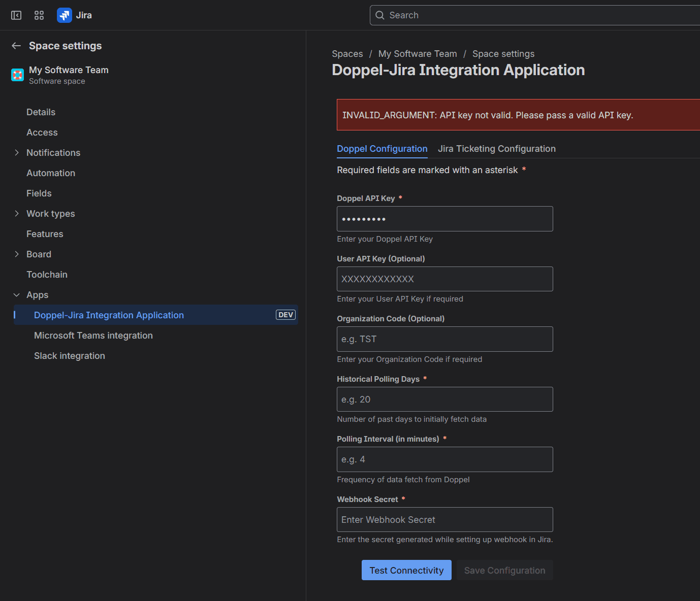Open the Toolchain settings page
Screen dimensions: 700x601
click(47, 274)
